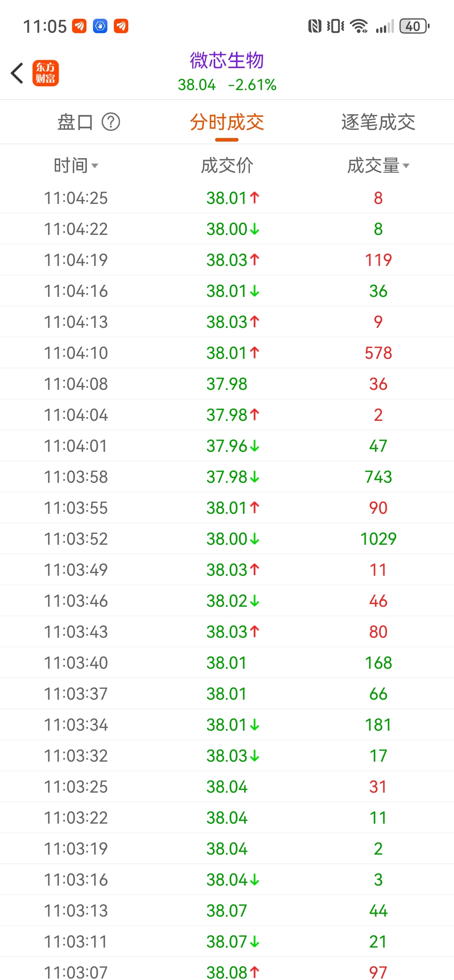Screen dimensions: 454x980
Task: Select the 11:04:10 trade row with 578 volume
Action: tap(227, 353)
